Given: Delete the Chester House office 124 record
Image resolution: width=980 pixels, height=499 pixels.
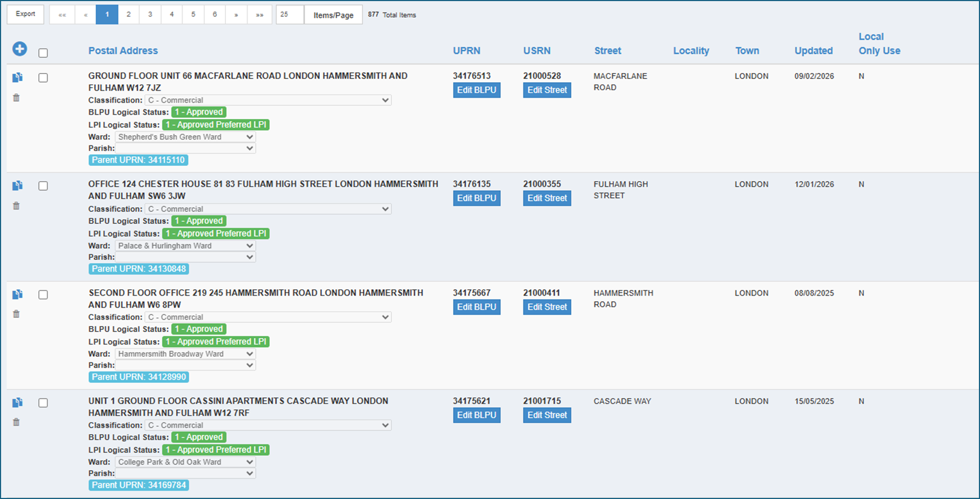Looking at the screenshot, I should 16,206.
